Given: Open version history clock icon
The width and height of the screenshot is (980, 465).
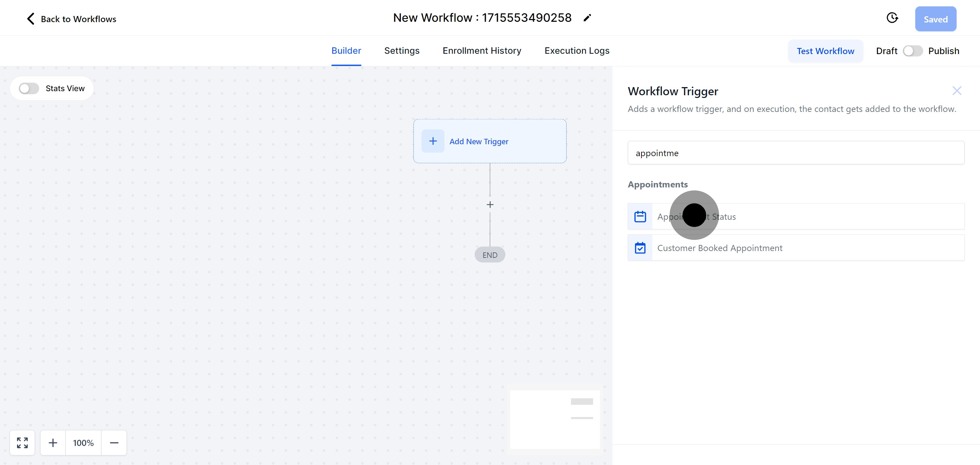Looking at the screenshot, I should (x=892, y=18).
